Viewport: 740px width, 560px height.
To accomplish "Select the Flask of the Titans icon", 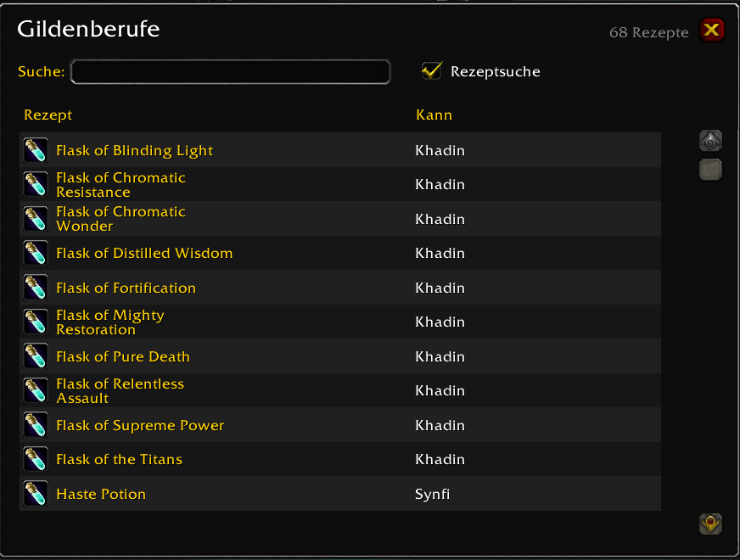I will coord(36,459).
